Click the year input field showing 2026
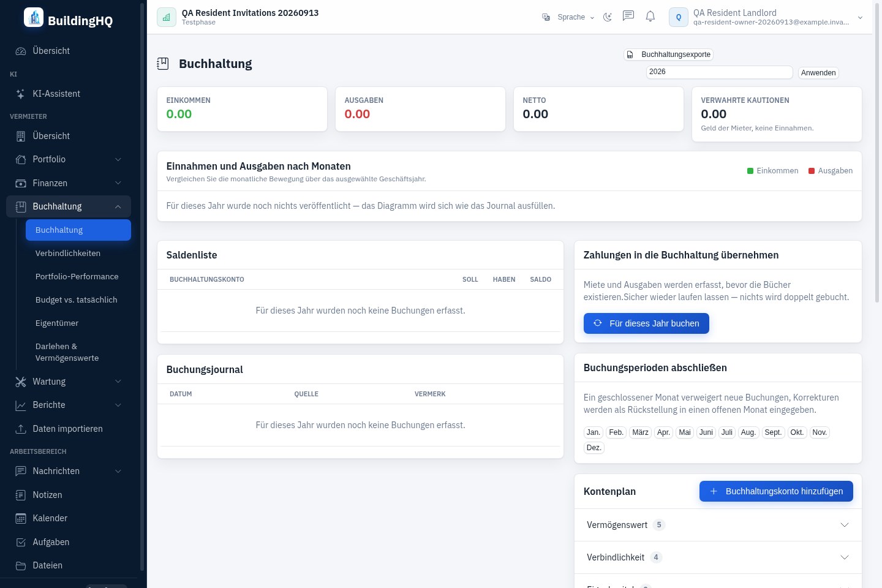 [x=720, y=72]
